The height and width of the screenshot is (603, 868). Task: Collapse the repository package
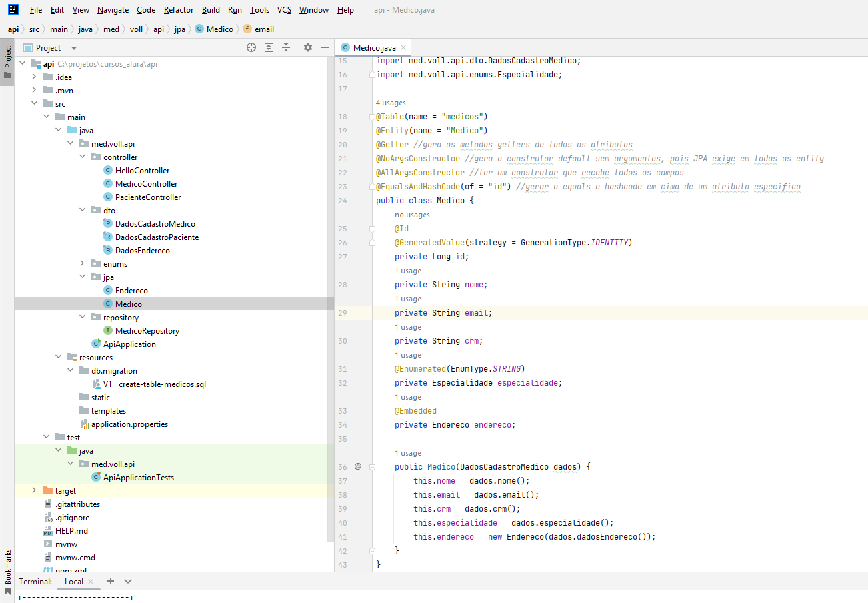pyautogui.click(x=83, y=318)
